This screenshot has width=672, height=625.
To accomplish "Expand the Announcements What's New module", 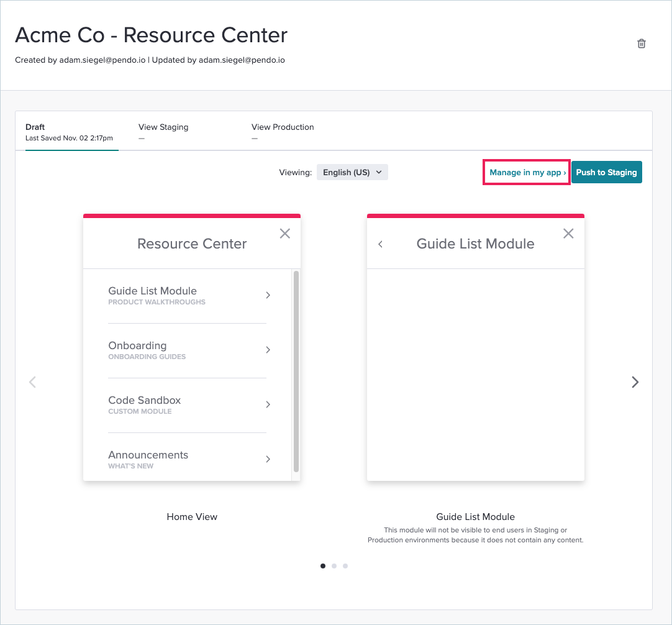I will [x=268, y=459].
